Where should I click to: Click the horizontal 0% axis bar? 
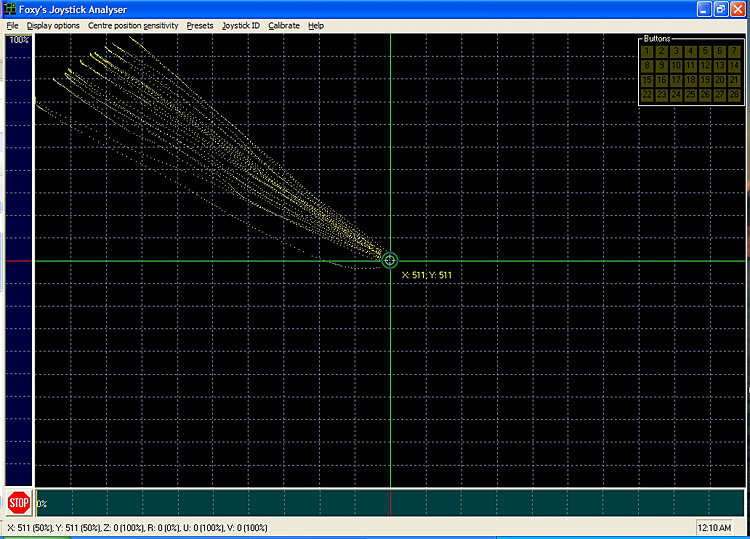point(390,503)
